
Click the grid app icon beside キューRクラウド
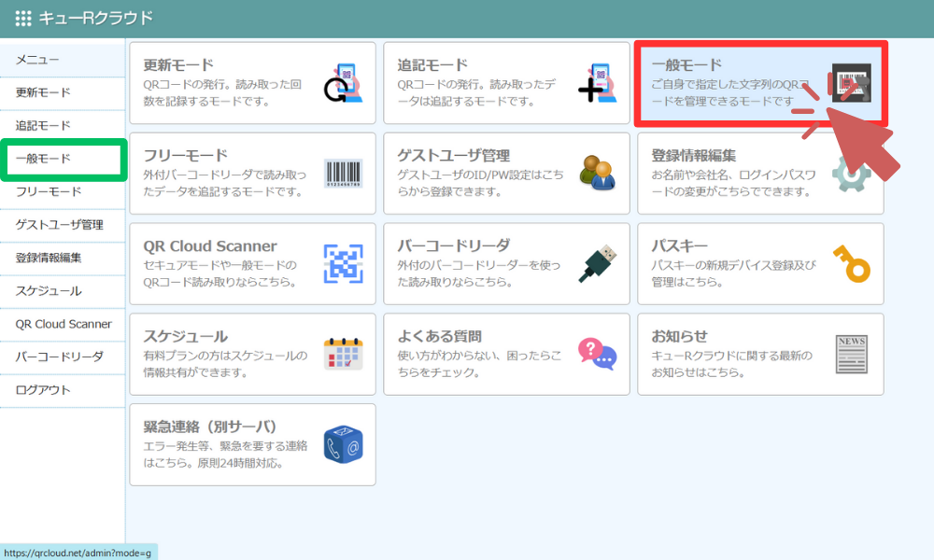click(x=25, y=18)
